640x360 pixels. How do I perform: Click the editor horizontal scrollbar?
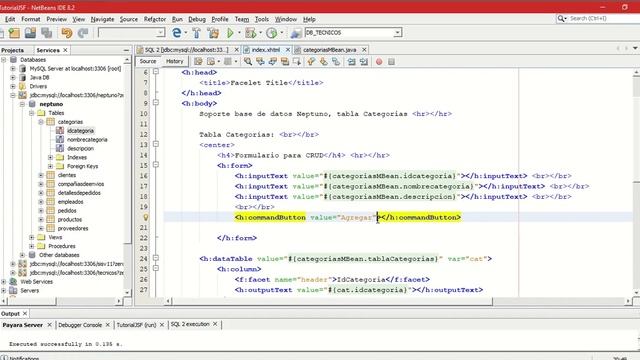click(x=332, y=302)
